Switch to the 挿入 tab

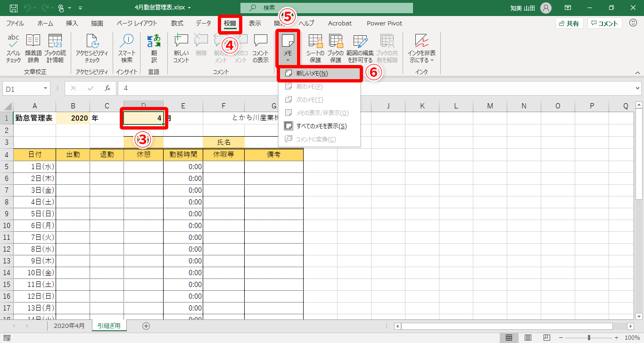click(72, 23)
